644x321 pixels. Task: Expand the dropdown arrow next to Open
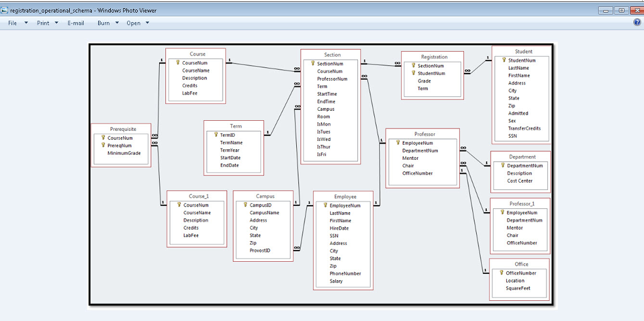point(148,23)
